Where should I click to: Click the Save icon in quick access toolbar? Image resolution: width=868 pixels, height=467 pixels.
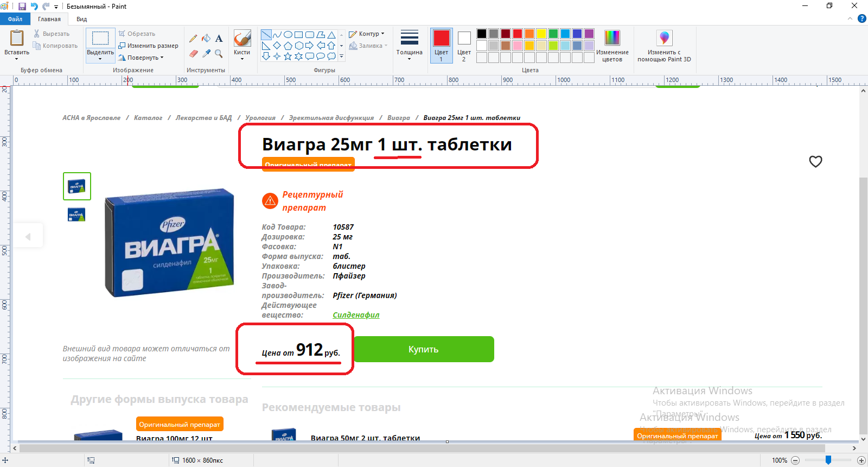point(22,7)
